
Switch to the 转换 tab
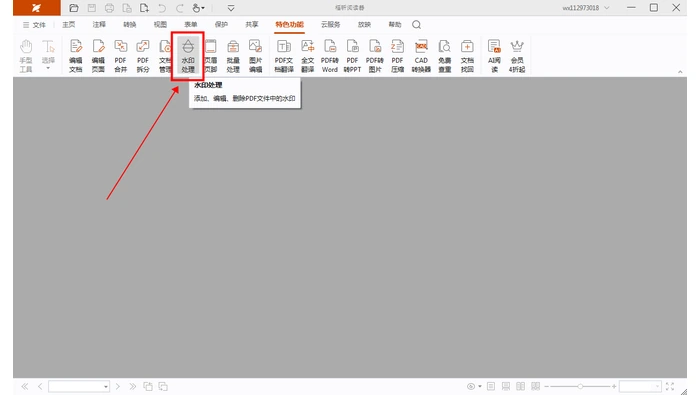click(129, 25)
